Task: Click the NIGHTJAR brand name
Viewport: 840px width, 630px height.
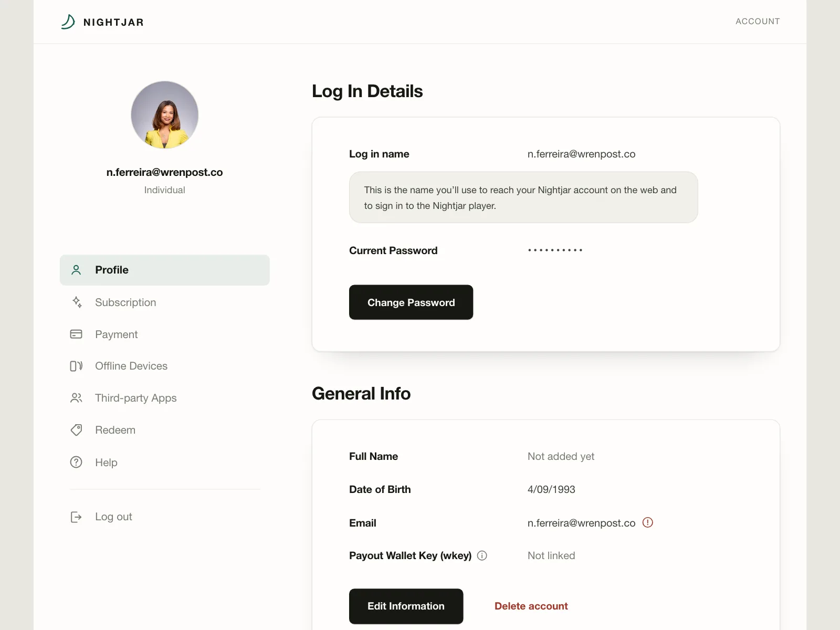Action: (x=113, y=22)
